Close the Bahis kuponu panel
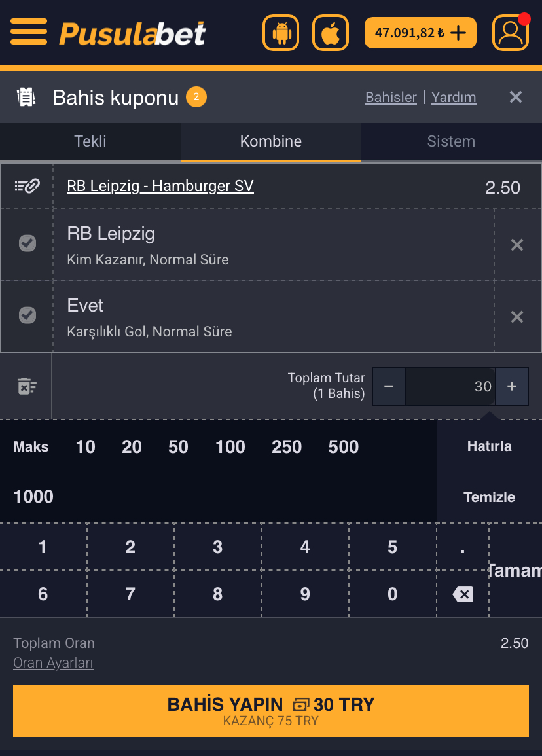 tap(516, 98)
